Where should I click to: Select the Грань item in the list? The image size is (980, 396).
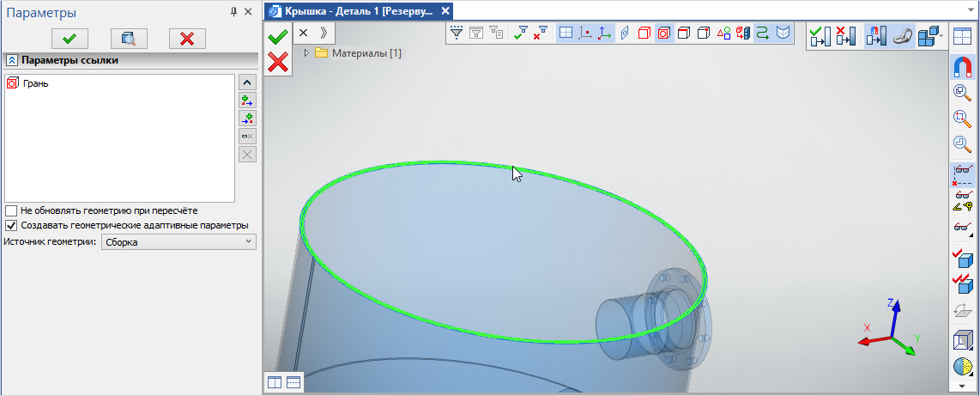tap(35, 83)
